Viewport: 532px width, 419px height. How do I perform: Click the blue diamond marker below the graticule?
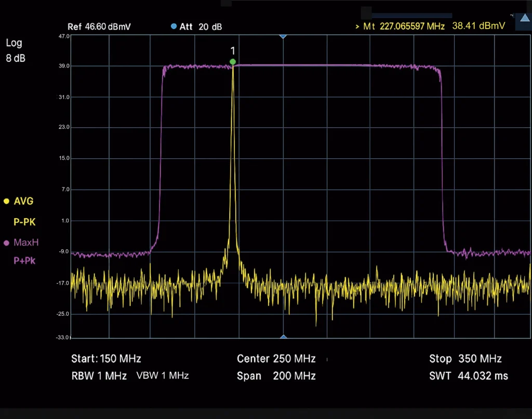(283, 336)
